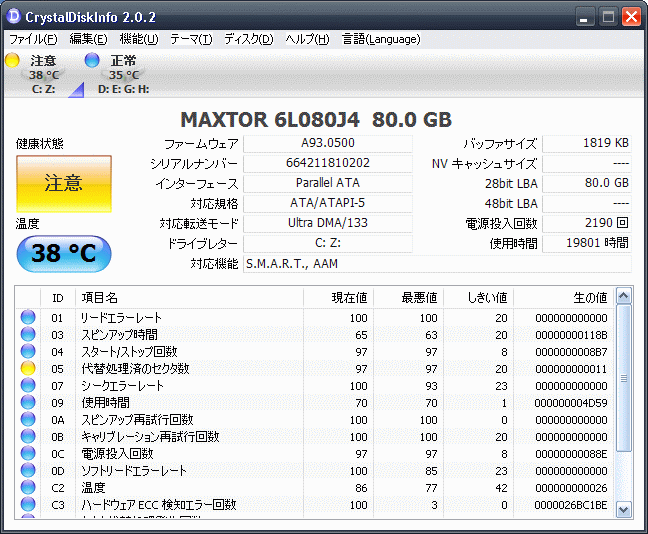Open the ヘルプ(H) menu

click(x=307, y=39)
